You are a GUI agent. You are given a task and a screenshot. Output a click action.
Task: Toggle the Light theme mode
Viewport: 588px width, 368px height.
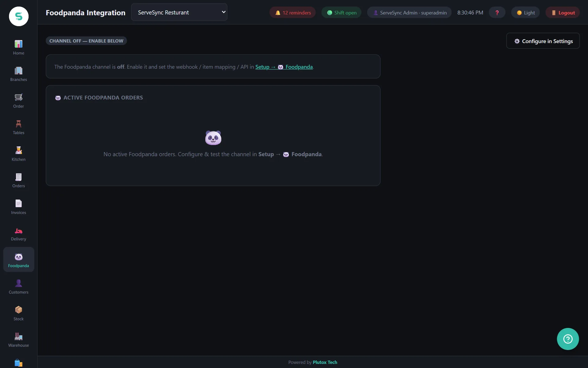click(526, 13)
